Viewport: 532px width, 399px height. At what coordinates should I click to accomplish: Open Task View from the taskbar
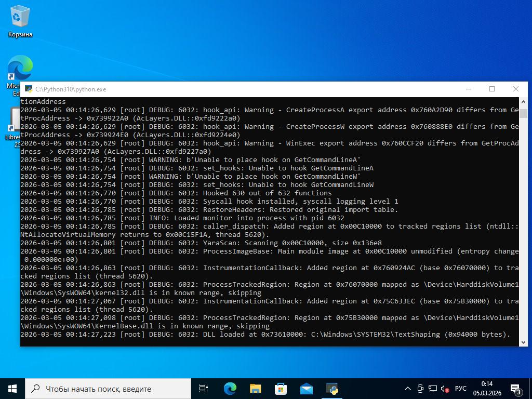point(204,389)
